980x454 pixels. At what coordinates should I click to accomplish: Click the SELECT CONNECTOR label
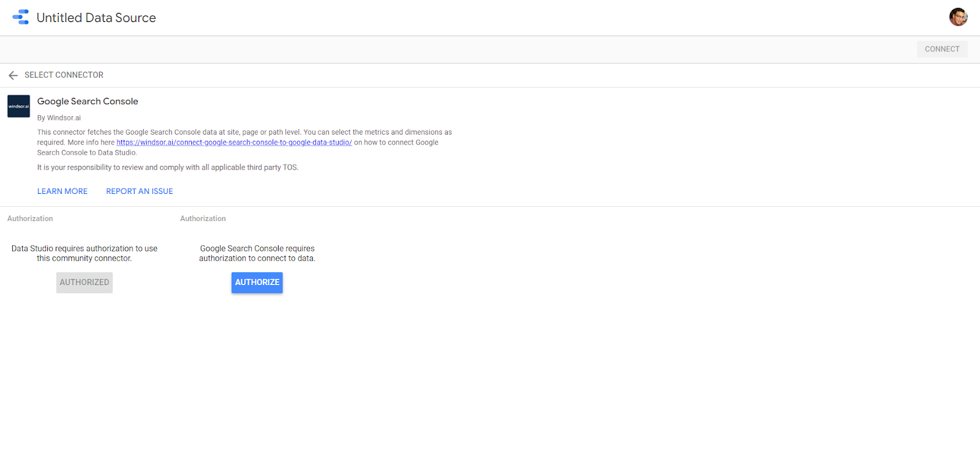(x=64, y=75)
